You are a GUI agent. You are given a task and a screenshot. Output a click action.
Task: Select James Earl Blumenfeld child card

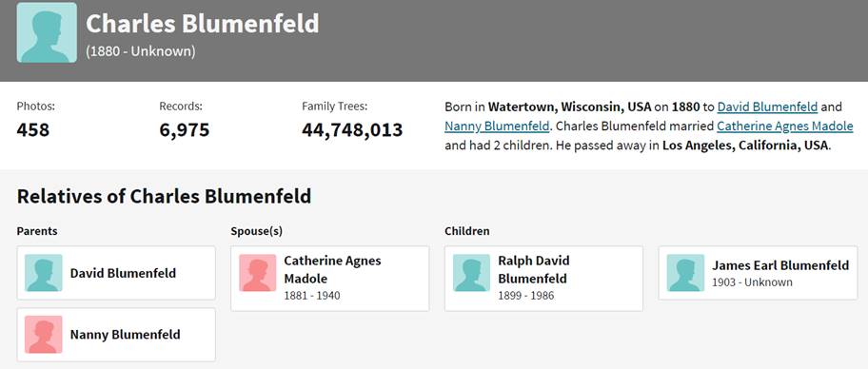click(758, 273)
